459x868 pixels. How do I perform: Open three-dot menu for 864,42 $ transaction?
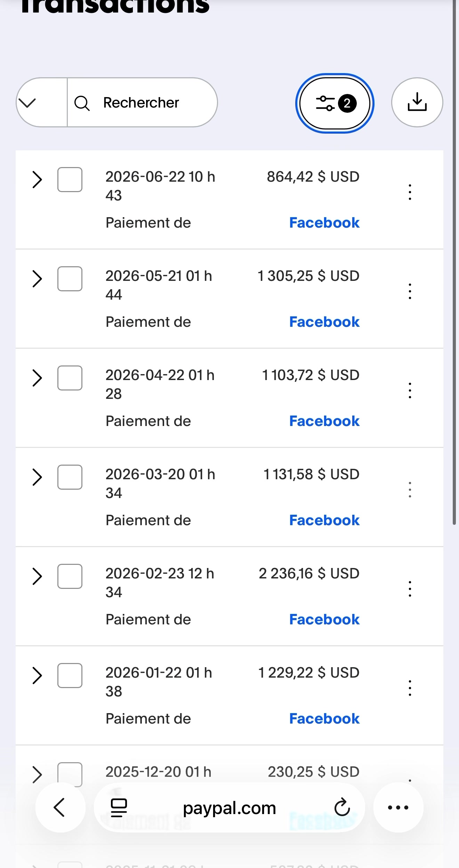[410, 192]
